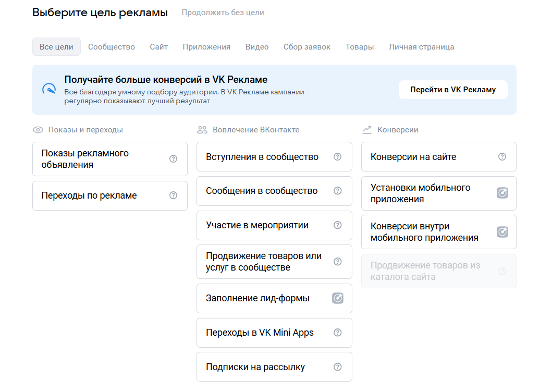Click the Продолжить без цели link
Viewport: 540px width, 392px height.
[x=223, y=13]
